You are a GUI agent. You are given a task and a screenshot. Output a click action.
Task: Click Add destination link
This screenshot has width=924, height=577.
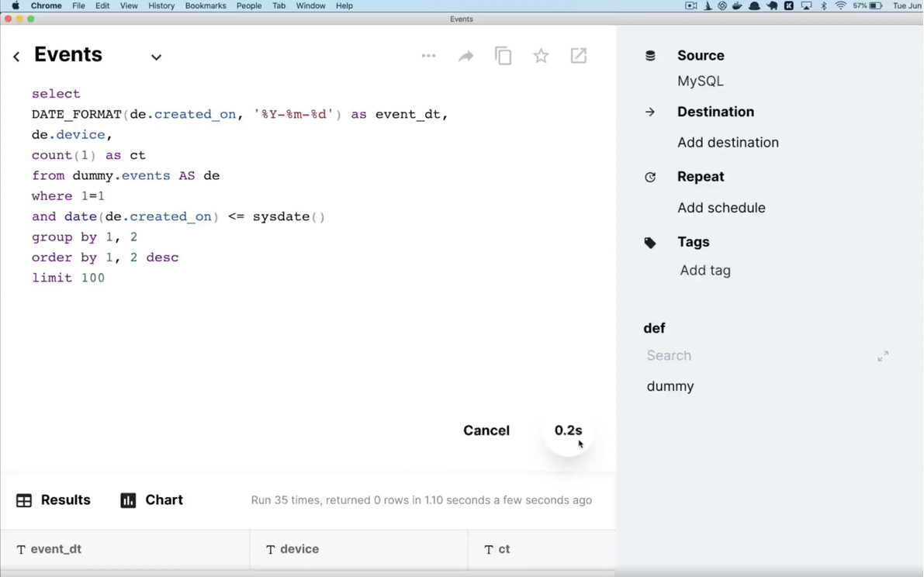pyautogui.click(x=728, y=143)
